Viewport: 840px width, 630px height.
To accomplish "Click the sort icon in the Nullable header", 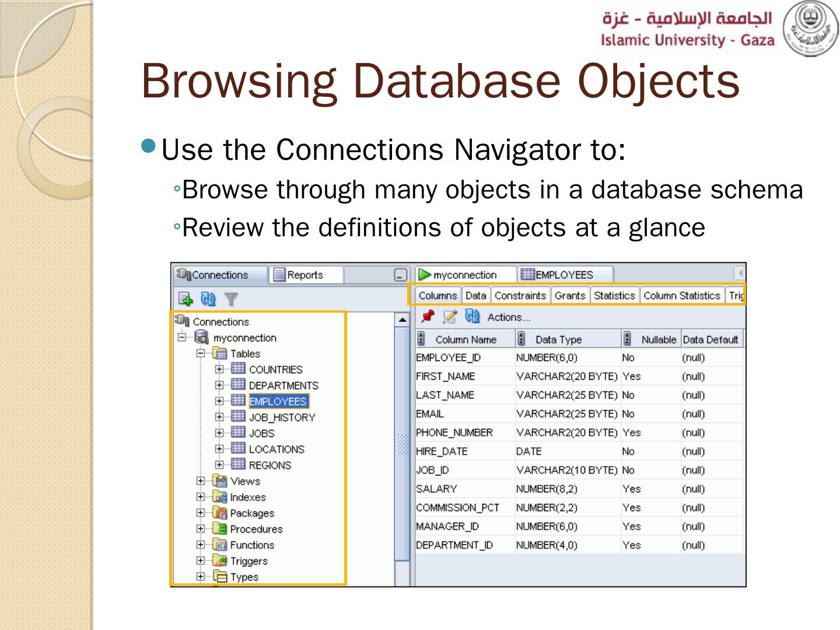I will (627, 339).
